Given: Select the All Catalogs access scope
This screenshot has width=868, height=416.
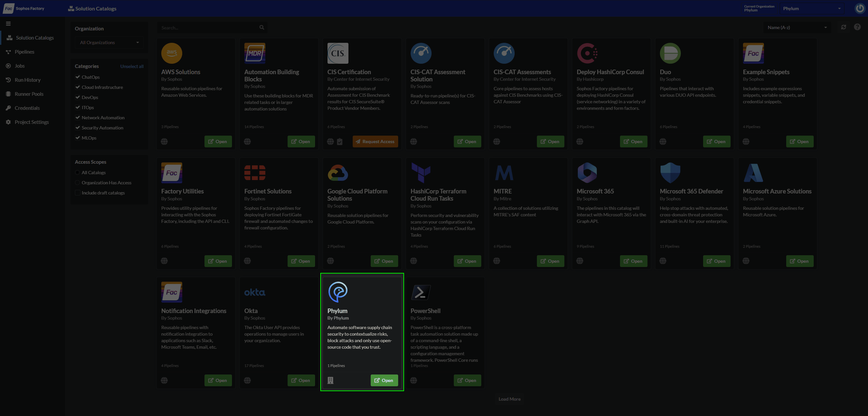Looking at the screenshot, I should 78,173.
